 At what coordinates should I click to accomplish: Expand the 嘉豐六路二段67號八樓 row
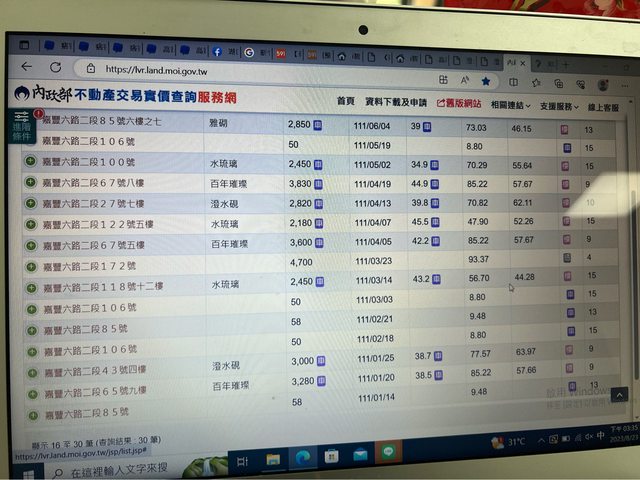click(31, 183)
